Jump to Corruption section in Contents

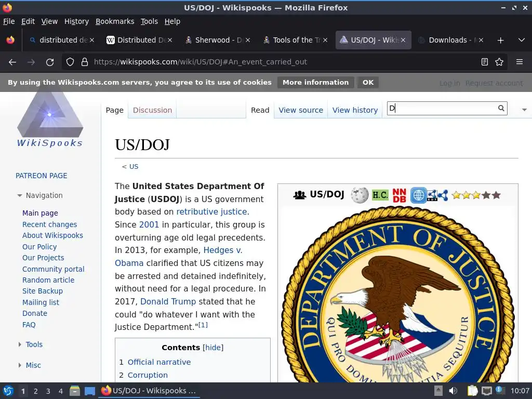tap(148, 375)
